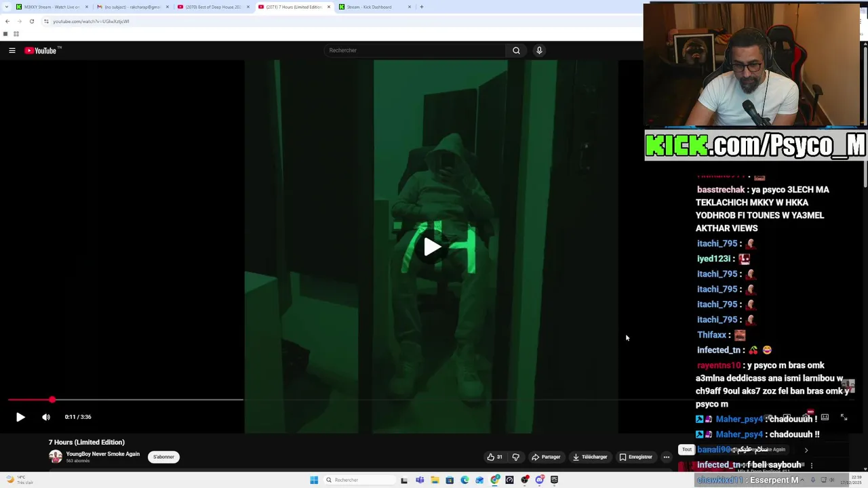868x488 pixels.
Task: Open Epic Games Launcher from taskbar
Action: [555, 480]
